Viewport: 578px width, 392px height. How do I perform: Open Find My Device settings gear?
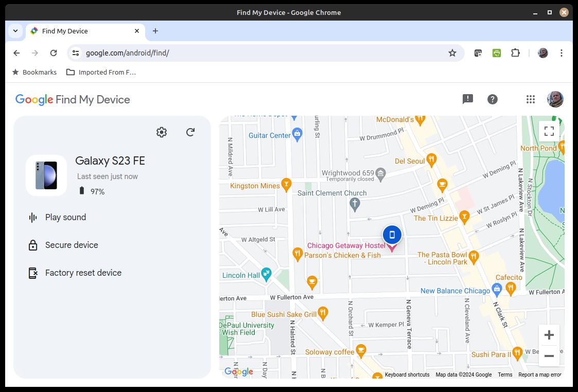point(162,132)
